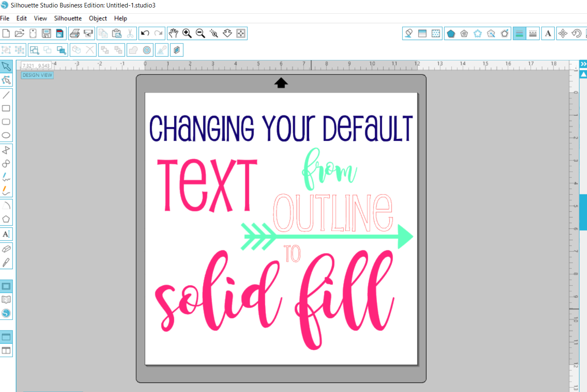Select the navy CHANGING YOUR DEFAULT text
587x392 pixels.
pos(281,128)
